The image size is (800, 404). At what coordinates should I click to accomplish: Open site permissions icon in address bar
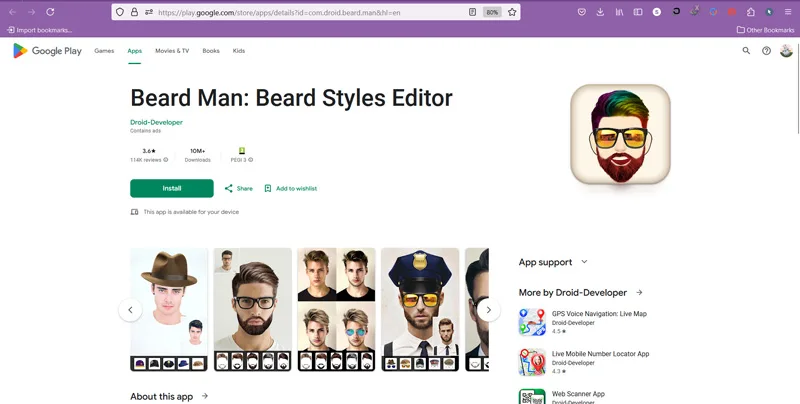click(149, 12)
